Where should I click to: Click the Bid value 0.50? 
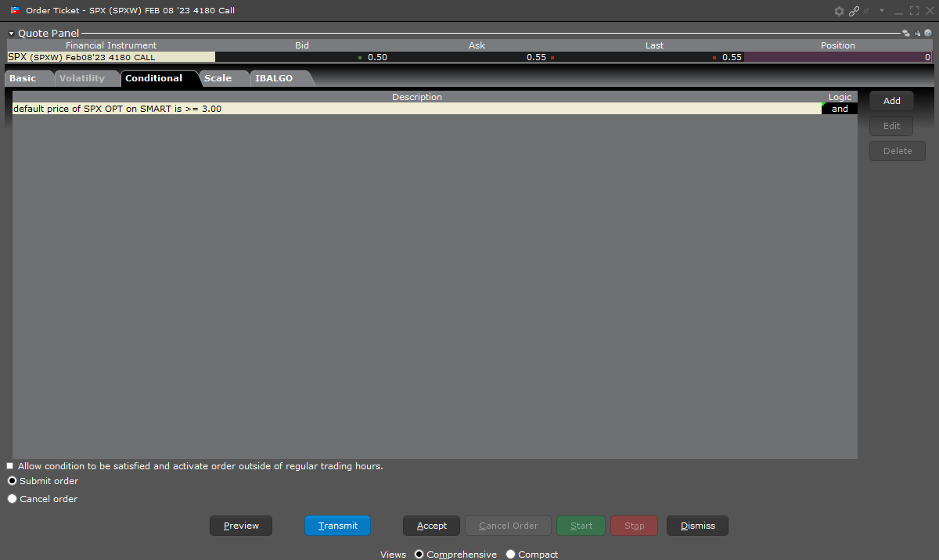pos(377,57)
